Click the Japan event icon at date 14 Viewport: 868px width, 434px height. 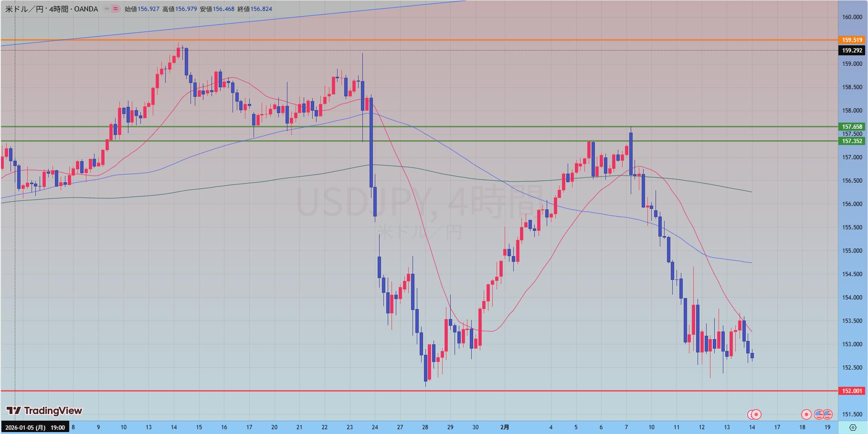point(756,414)
